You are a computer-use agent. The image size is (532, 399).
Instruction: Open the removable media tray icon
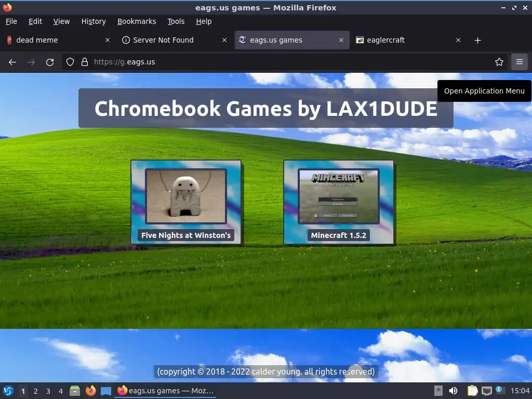coord(438,391)
